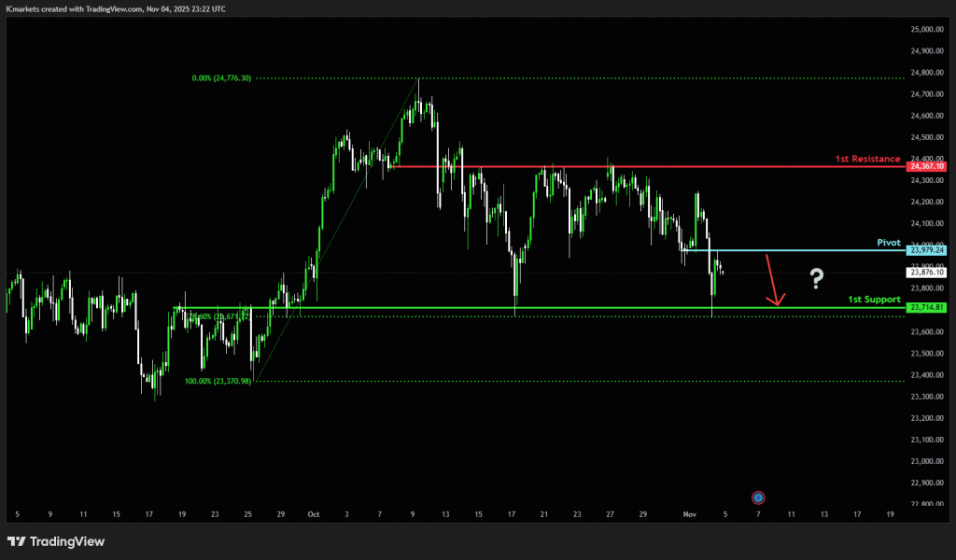Image resolution: width=956 pixels, height=560 pixels.
Task: Click the blue 23,979.24 pivot price tag
Action: pyautogui.click(x=925, y=250)
